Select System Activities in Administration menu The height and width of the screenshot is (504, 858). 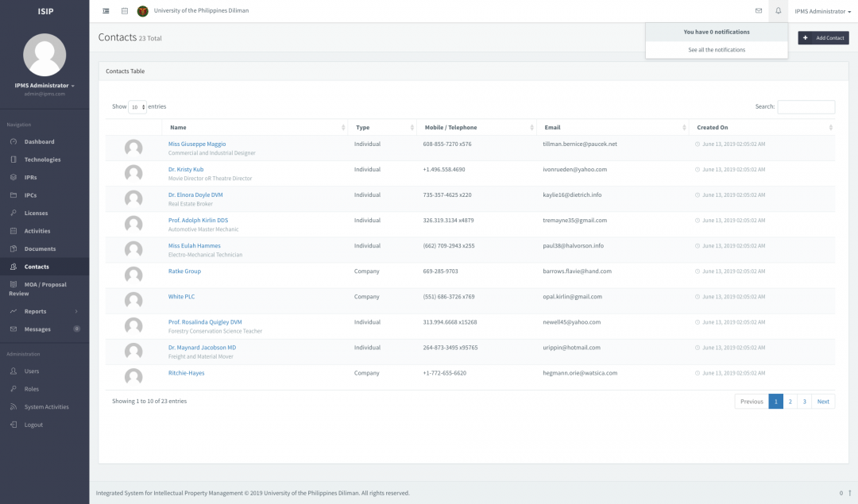(x=47, y=407)
